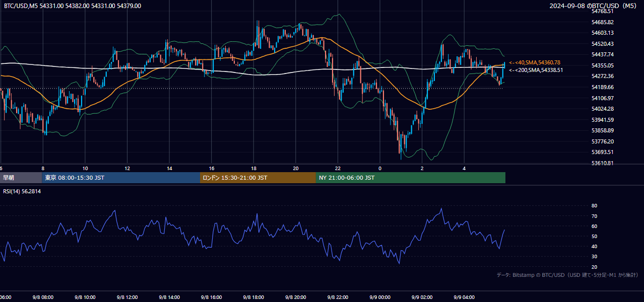Image resolution: width=644 pixels, height=302 pixels.
Task: Click the BTC/USD,M5 OHLC header text
Action: (73, 6)
